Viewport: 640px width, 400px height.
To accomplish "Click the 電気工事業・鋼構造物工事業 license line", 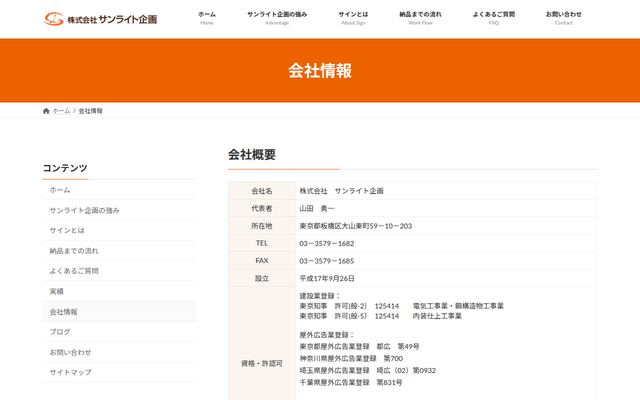I will (x=402, y=306).
